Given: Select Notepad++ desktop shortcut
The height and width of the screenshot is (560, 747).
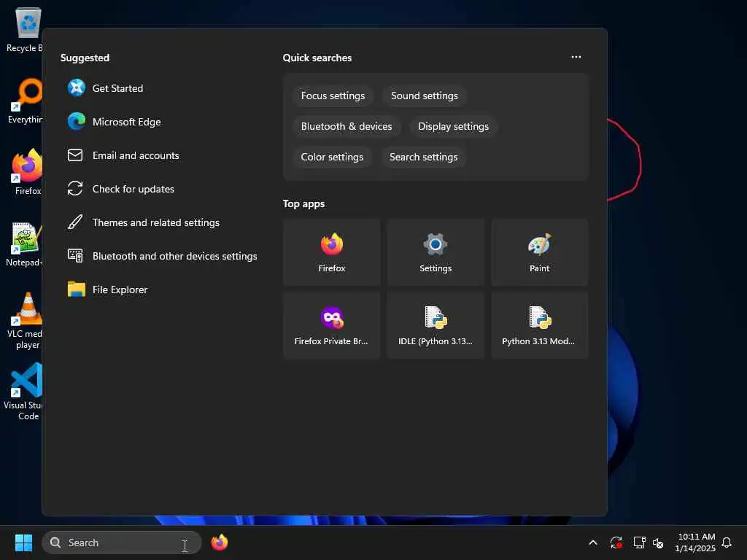Looking at the screenshot, I should (24, 244).
